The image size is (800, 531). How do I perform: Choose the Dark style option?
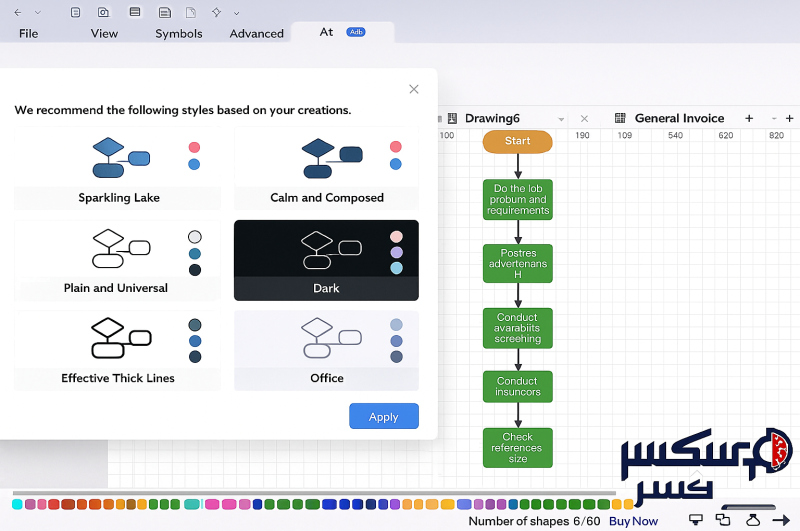coord(326,260)
